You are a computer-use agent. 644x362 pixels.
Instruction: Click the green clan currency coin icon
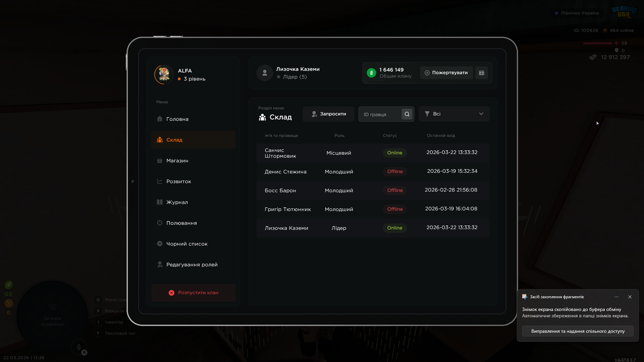click(x=371, y=73)
